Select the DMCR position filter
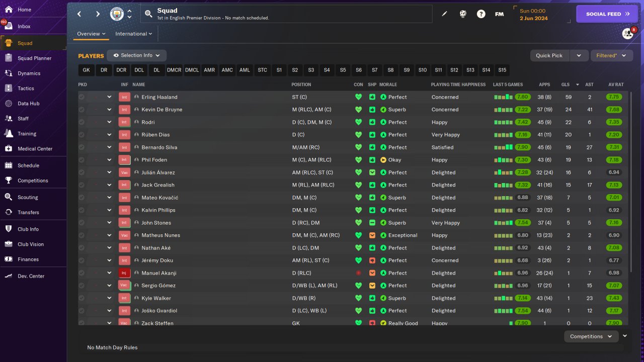The height and width of the screenshot is (362, 644). [174, 70]
